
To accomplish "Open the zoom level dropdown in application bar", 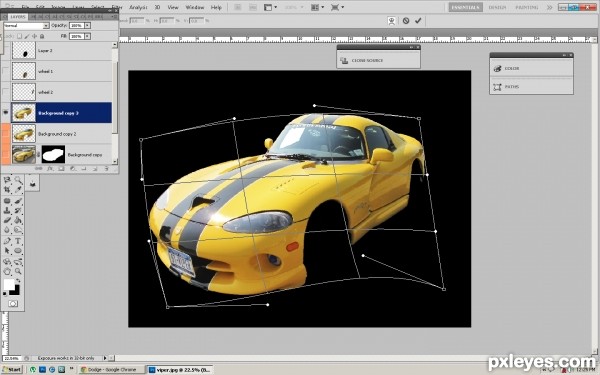I will coord(295,7).
